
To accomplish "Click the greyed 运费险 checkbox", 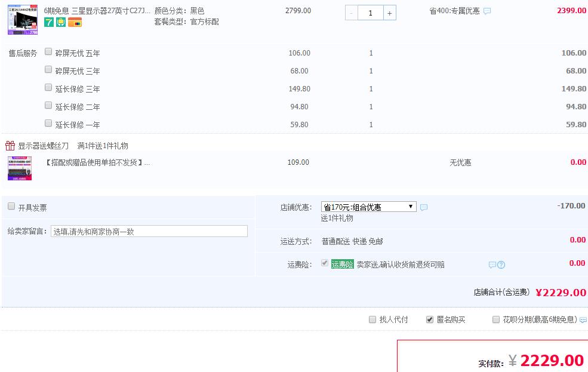I will [325, 263].
